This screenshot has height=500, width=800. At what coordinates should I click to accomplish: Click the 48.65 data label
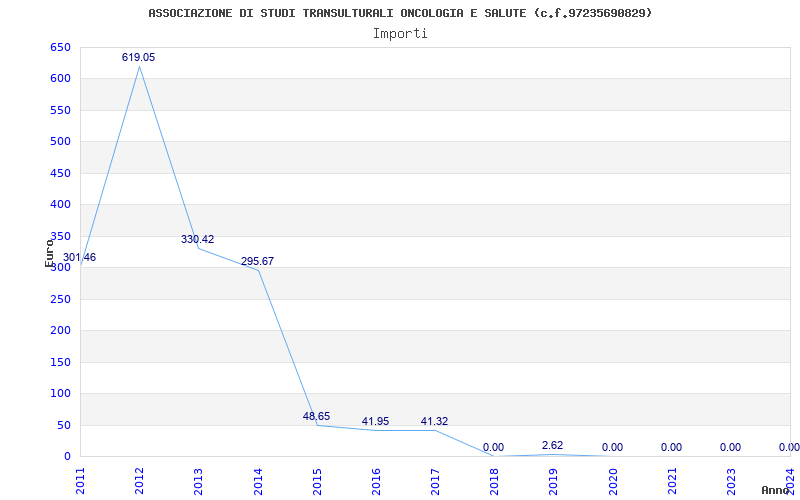(316, 416)
